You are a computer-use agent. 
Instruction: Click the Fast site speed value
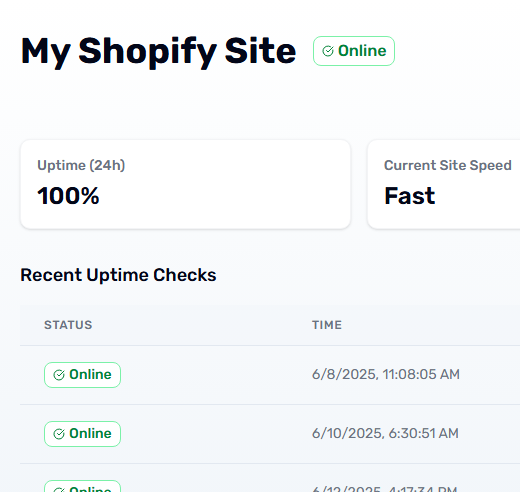point(410,196)
